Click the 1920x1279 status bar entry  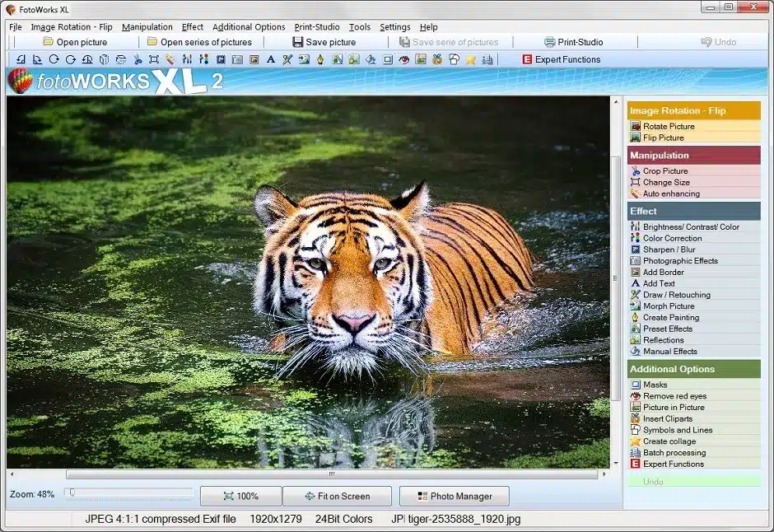[276, 519]
